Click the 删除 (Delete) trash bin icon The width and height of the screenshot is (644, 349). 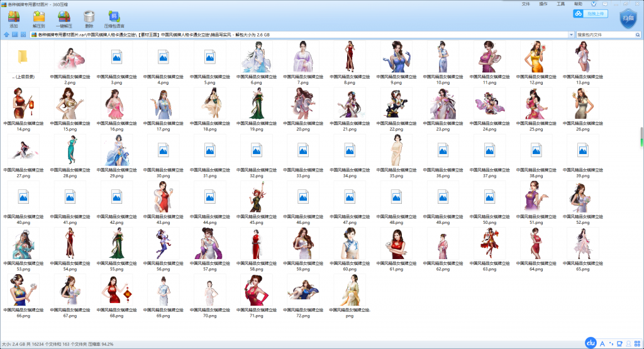(89, 17)
